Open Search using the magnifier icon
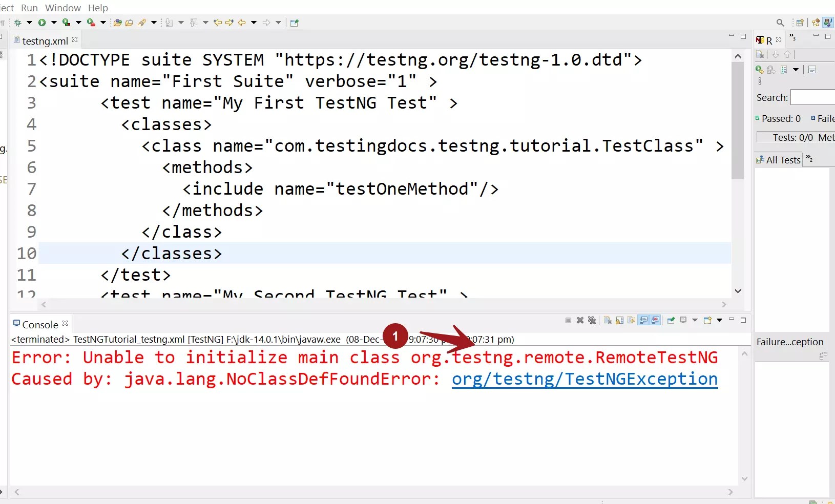 pyautogui.click(x=780, y=23)
